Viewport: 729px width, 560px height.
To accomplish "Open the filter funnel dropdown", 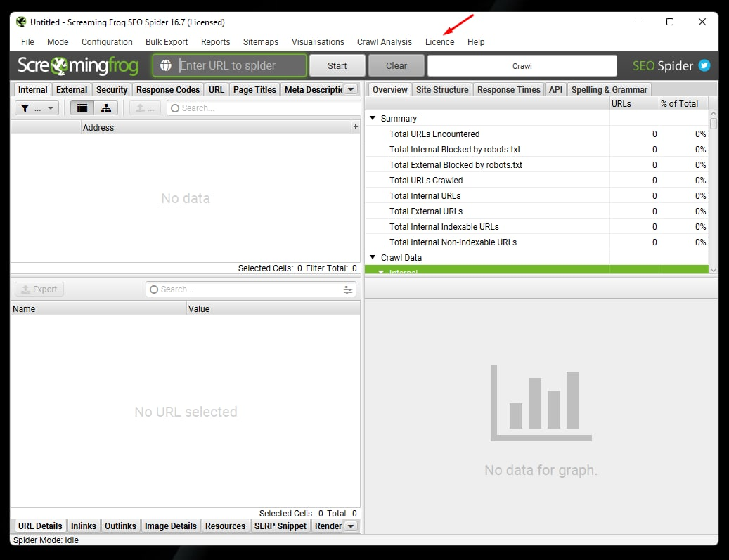I will tap(37, 108).
